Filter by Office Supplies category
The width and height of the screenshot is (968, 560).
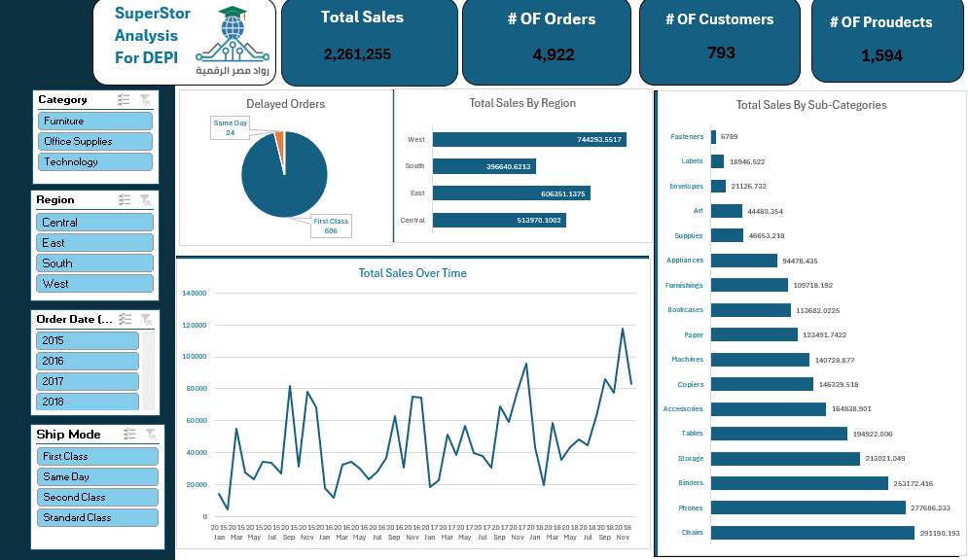(x=95, y=141)
